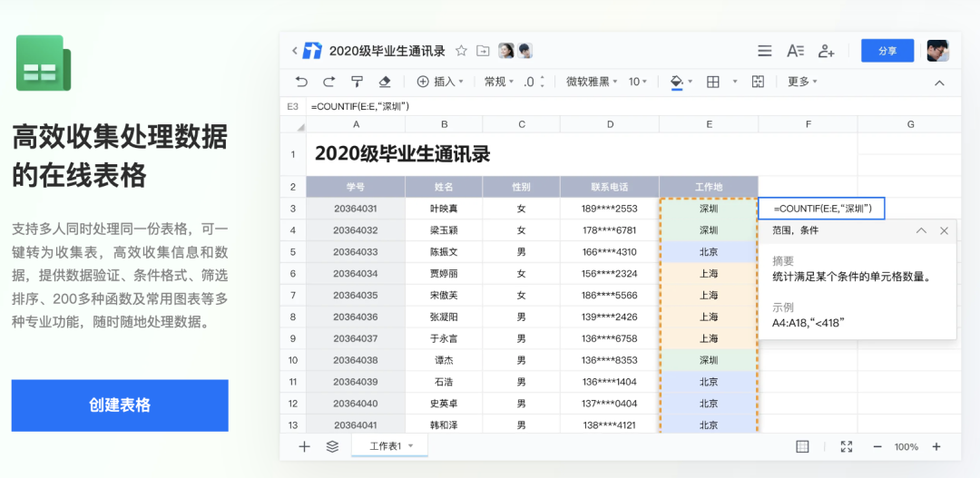Click the blue 分享 button
The image size is (980, 478).
click(887, 51)
